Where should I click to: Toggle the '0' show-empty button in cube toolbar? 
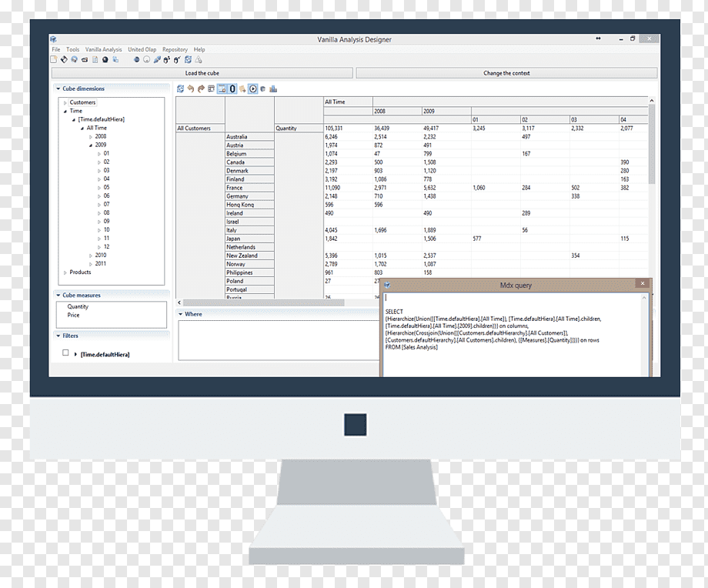[x=232, y=89]
